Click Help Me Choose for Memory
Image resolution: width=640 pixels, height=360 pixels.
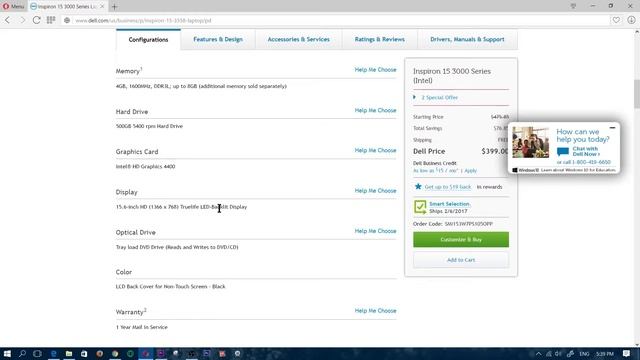(x=375, y=70)
